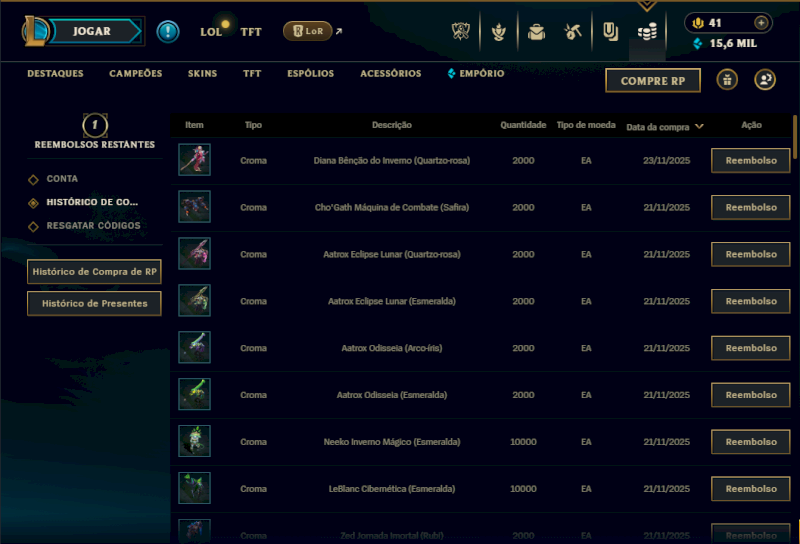800x544 pixels.
Task: Click Aatrox Odisseia Esmeralda thumbnail
Action: (x=194, y=394)
